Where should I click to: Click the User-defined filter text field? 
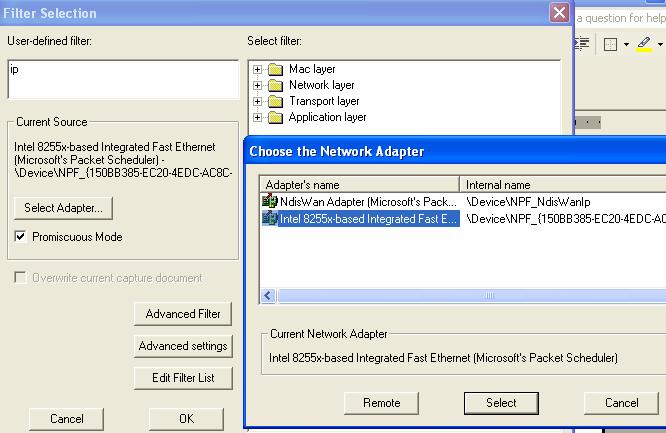pyautogui.click(x=122, y=80)
